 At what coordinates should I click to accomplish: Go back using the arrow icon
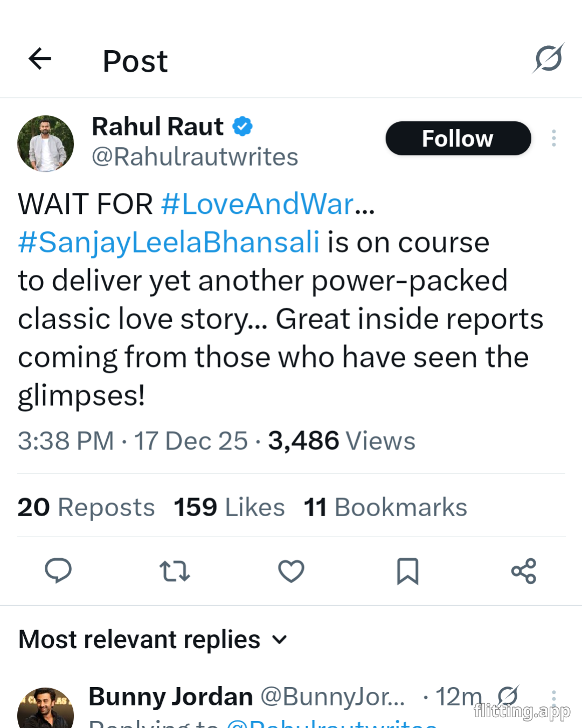point(40,59)
